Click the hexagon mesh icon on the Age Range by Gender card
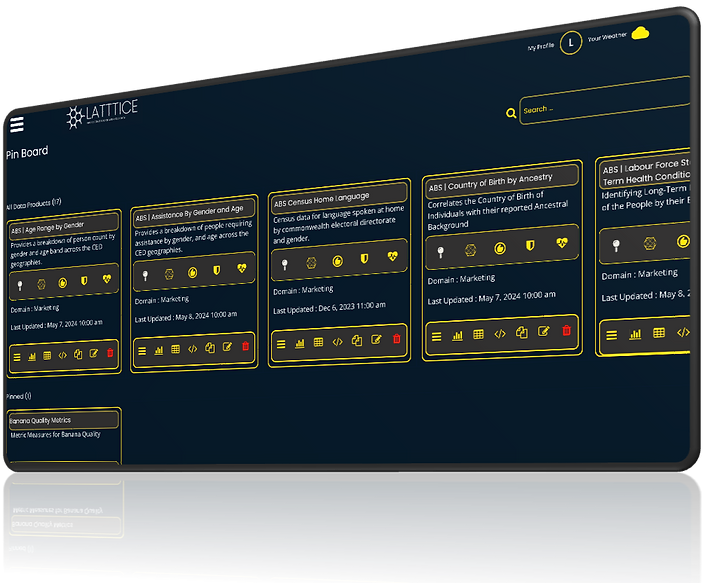The height and width of the screenshot is (583, 705). (x=41, y=284)
